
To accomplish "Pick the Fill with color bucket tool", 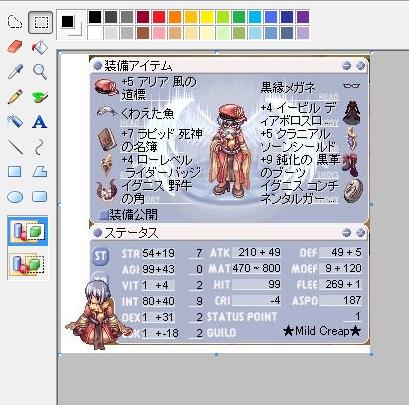I will pyautogui.click(x=40, y=47).
